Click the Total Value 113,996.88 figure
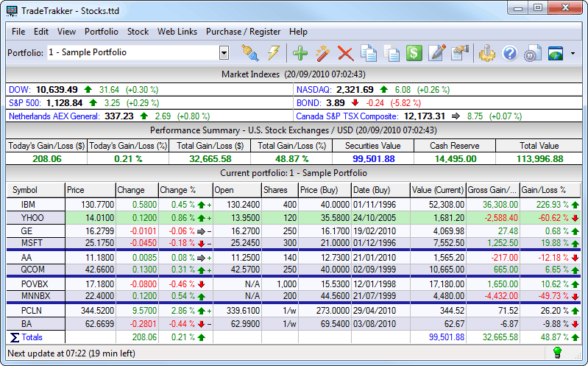The image size is (588, 366). (539, 159)
